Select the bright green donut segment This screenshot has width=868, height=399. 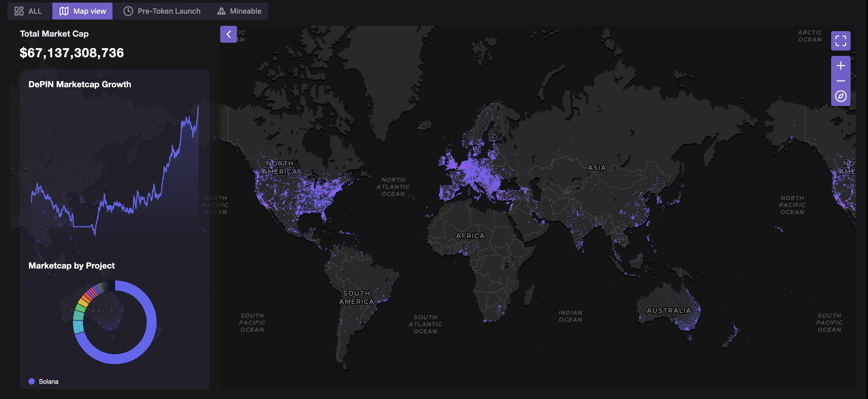pos(81,308)
